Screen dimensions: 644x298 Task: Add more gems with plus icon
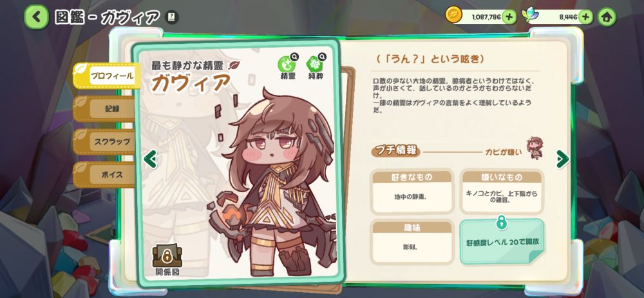pyautogui.click(x=585, y=17)
